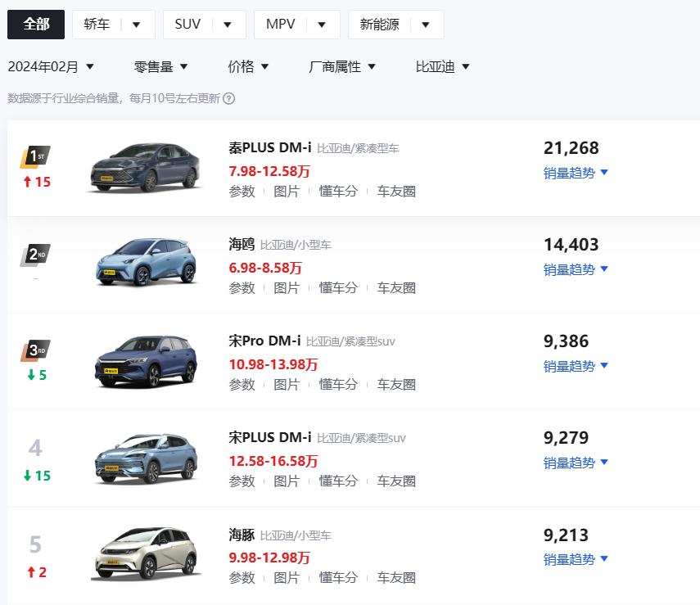The width and height of the screenshot is (700, 605).
Task: Click the price 6.98-8.58万
Action: tap(265, 268)
